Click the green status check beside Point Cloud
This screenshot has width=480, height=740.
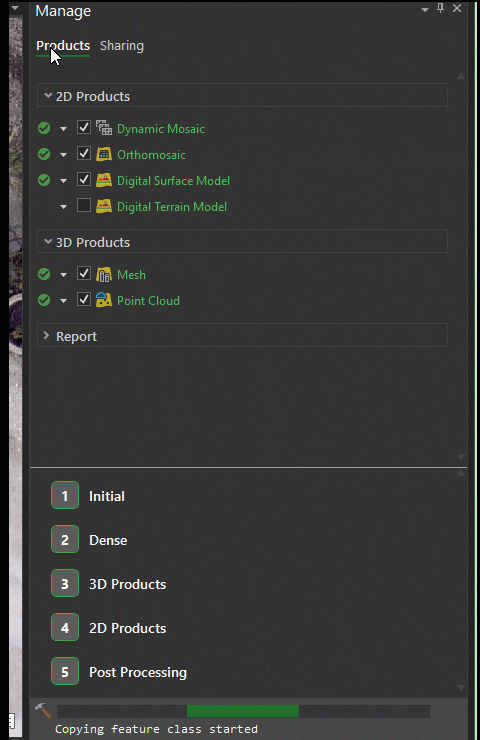tap(44, 300)
